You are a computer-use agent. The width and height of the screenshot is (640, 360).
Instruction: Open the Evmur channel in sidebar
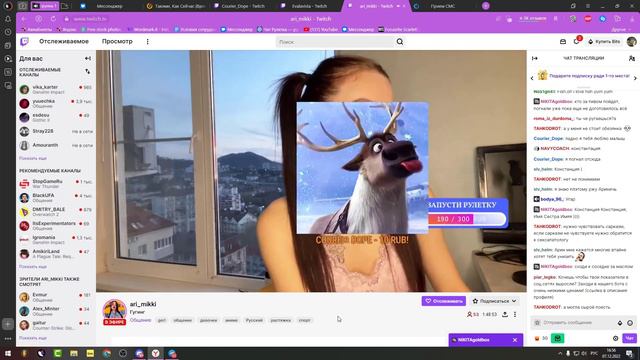[56, 297]
